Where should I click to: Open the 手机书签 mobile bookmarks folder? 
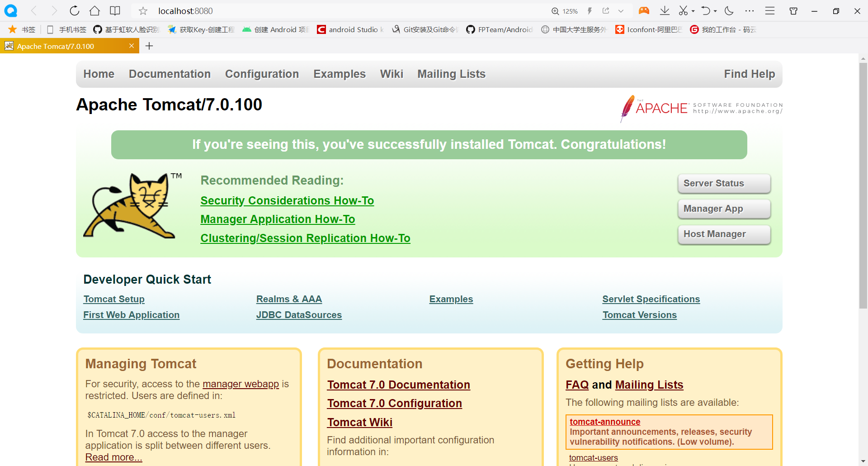[66, 29]
